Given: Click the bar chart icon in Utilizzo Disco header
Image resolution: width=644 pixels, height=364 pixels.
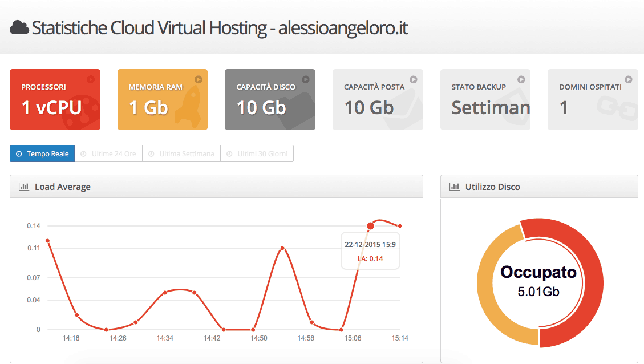Looking at the screenshot, I should pyautogui.click(x=455, y=187).
